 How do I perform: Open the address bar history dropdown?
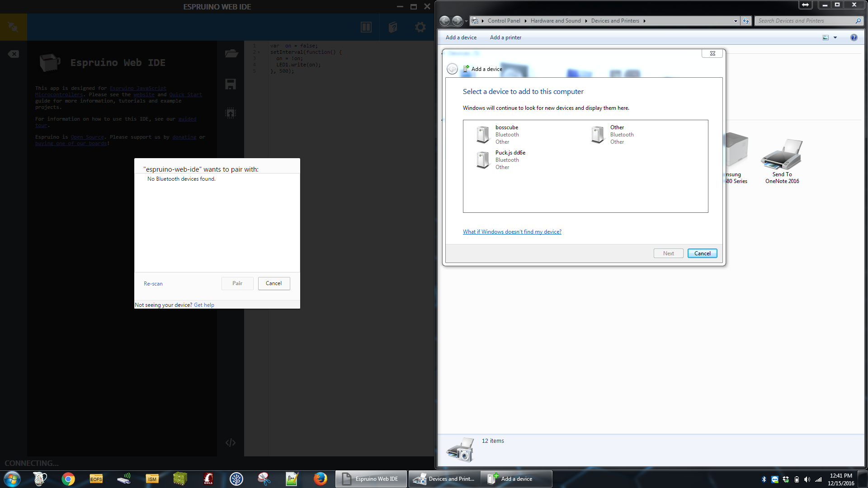point(736,21)
